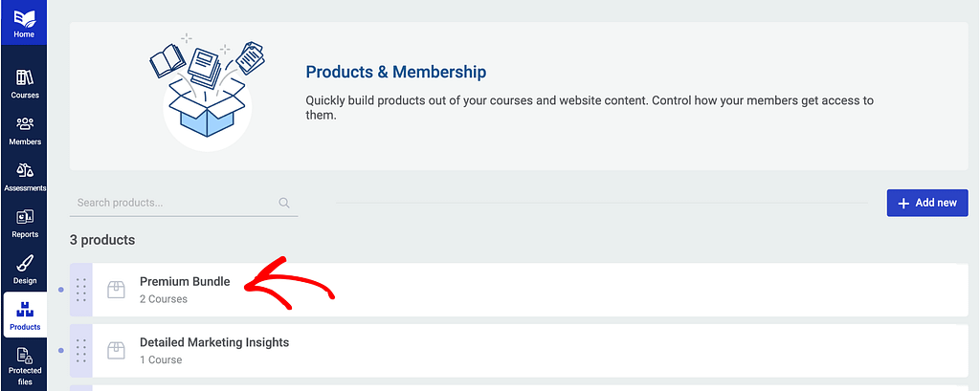Go to Members in the sidebar
The image size is (980, 391).
click(x=24, y=131)
